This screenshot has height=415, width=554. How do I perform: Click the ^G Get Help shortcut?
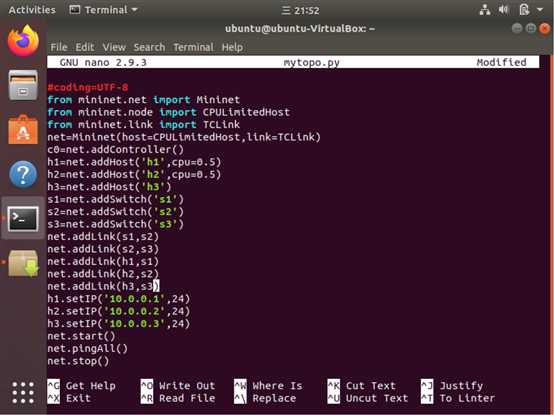pyautogui.click(x=82, y=386)
